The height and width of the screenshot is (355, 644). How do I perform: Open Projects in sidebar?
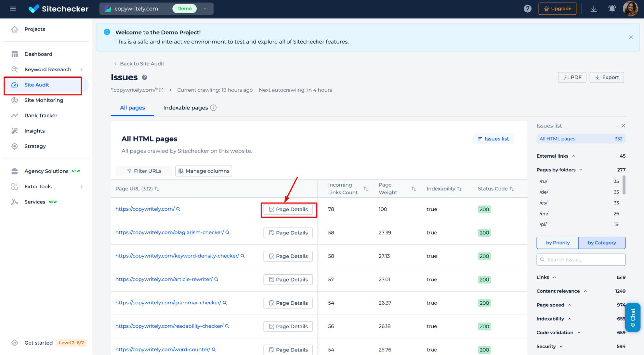point(35,29)
